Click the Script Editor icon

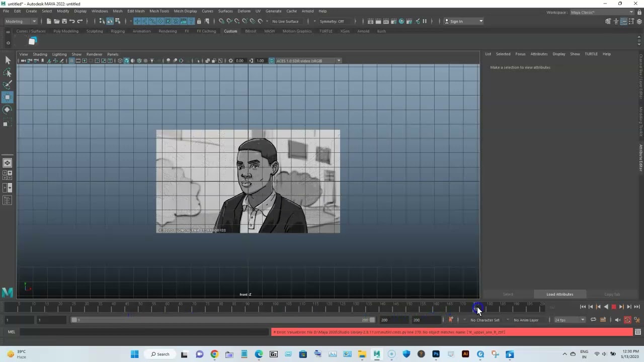point(638,332)
